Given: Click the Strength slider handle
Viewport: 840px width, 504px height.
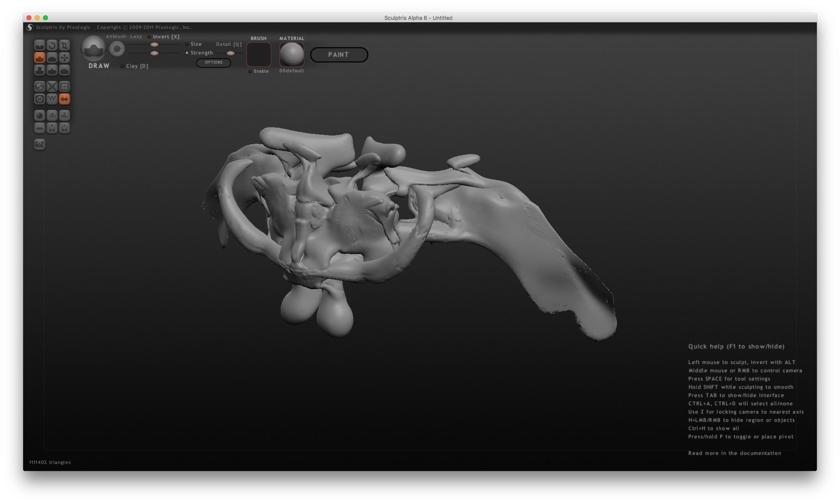Looking at the screenshot, I should [154, 53].
